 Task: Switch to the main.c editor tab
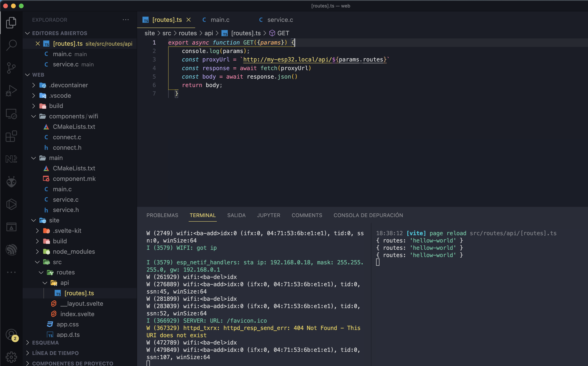tap(220, 20)
